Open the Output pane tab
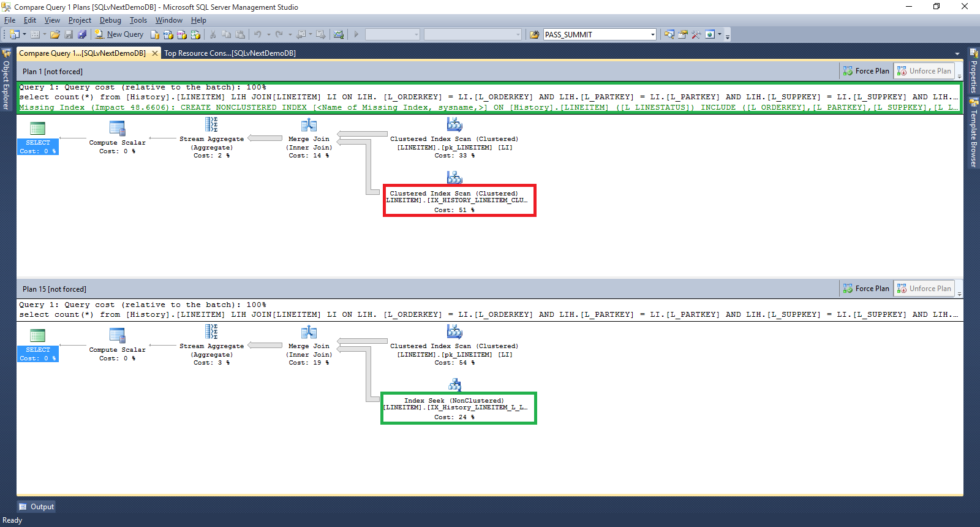The width and height of the screenshot is (980, 527). pyautogui.click(x=37, y=507)
